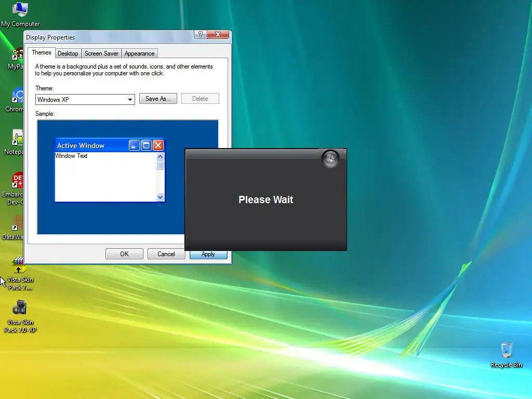
Task: Click sample window's maximize button
Action: 146,145
